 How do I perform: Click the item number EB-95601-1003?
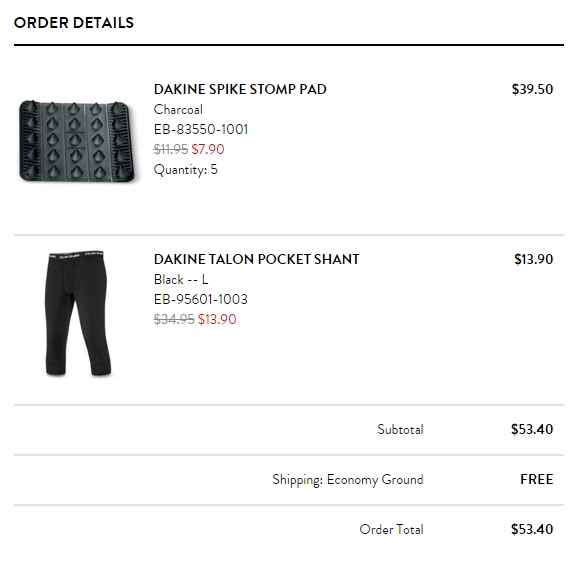pos(201,300)
